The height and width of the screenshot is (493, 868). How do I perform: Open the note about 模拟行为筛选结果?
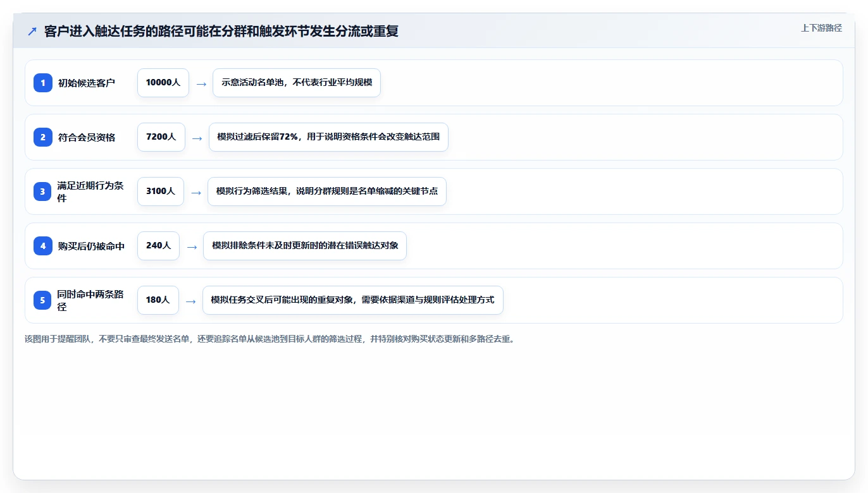pos(327,192)
